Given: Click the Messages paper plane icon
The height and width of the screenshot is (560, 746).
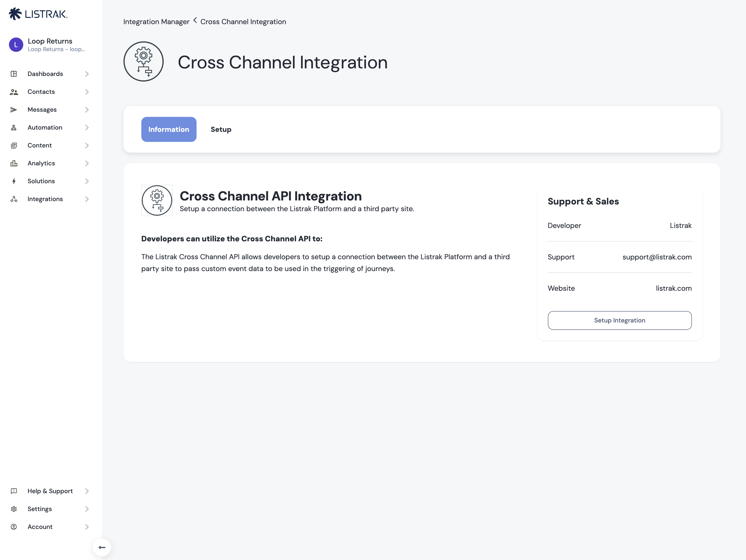Looking at the screenshot, I should tap(14, 109).
